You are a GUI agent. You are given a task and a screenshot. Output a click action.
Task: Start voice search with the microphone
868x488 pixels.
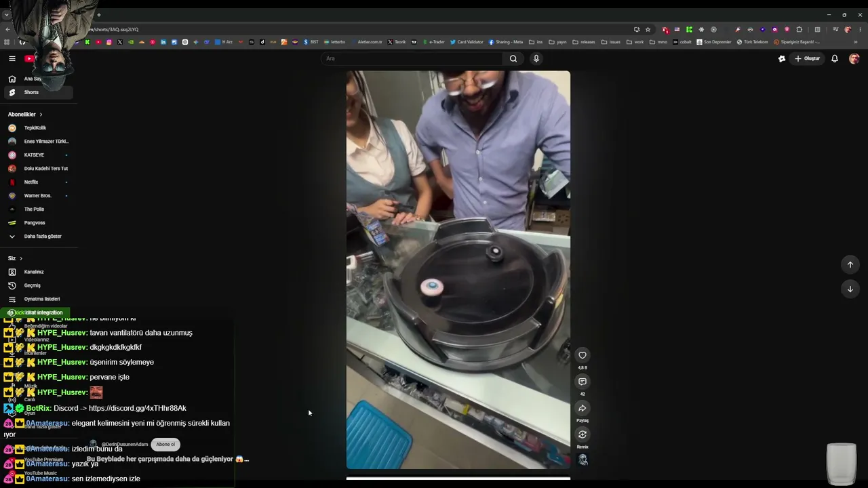[536, 59]
